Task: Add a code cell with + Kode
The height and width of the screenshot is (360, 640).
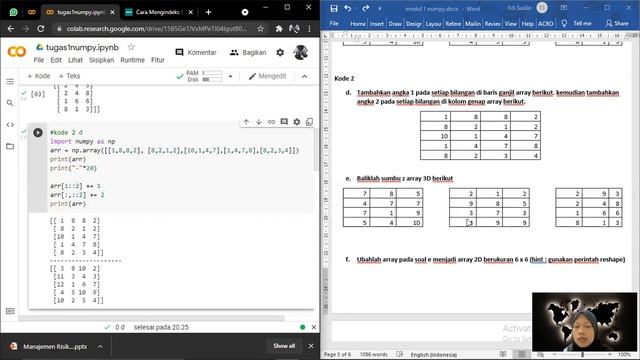Action: pyautogui.click(x=38, y=76)
